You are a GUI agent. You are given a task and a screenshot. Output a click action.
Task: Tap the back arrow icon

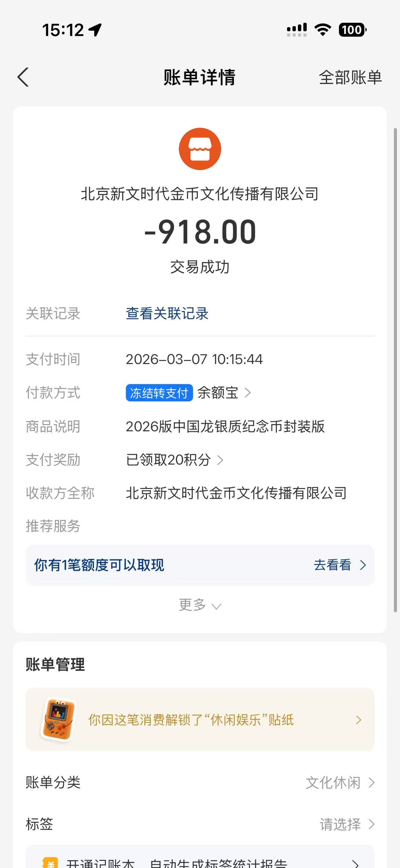click(23, 77)
